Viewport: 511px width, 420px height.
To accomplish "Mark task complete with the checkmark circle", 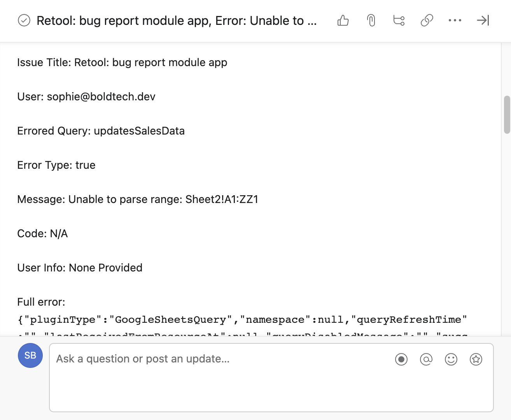I will pos(24,20).
